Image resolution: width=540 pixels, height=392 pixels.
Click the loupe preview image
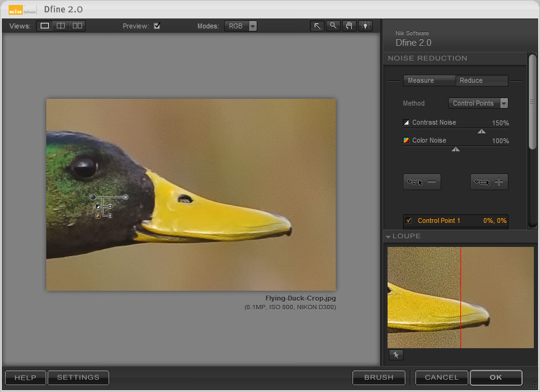[460, 298]
